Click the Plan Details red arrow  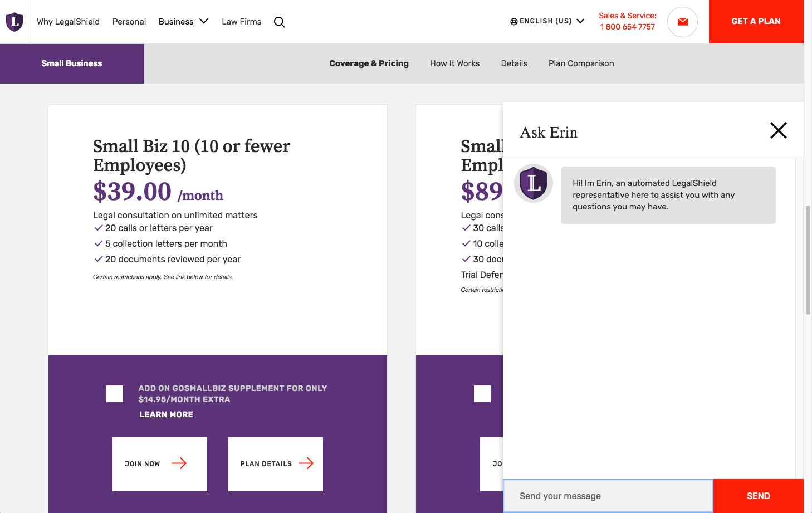point(306,463)
